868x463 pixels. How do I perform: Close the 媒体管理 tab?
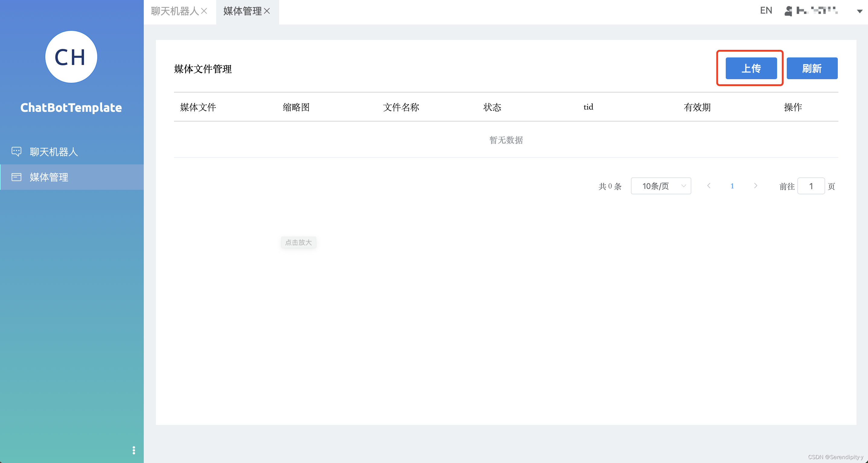tap(267, 11)
